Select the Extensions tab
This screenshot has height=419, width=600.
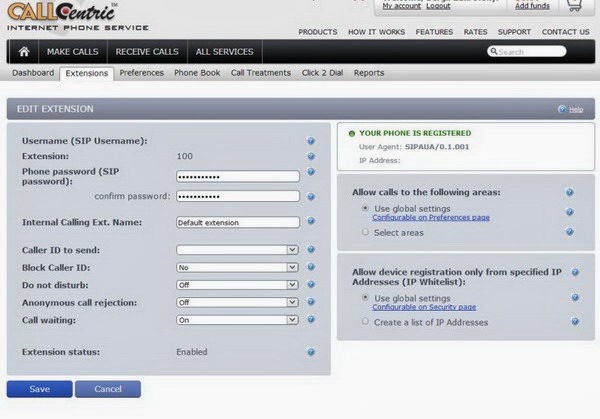86,73
